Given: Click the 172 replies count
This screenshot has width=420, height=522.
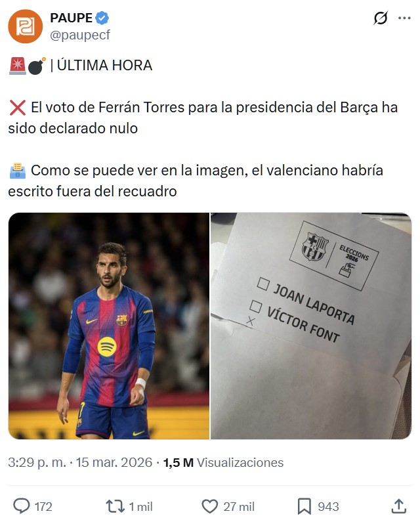Looking at the screenshot, I should point(43,507).
